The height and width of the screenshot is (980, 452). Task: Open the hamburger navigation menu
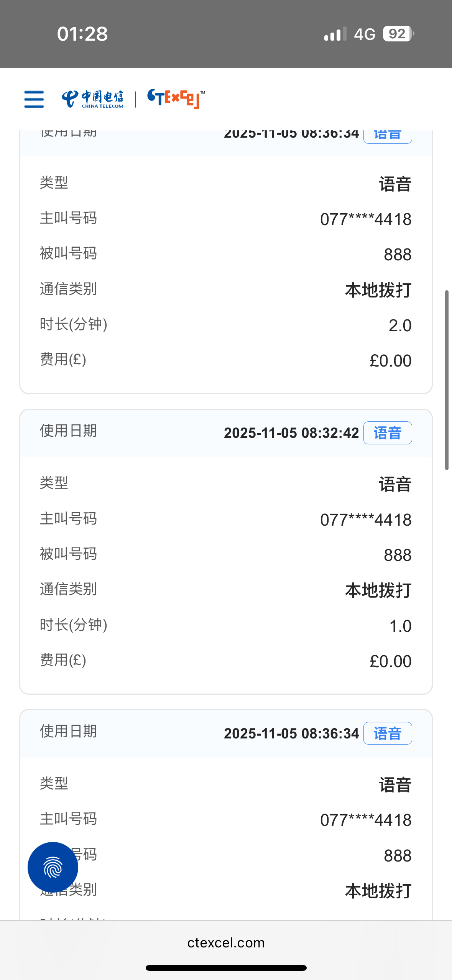coord(34,99)
